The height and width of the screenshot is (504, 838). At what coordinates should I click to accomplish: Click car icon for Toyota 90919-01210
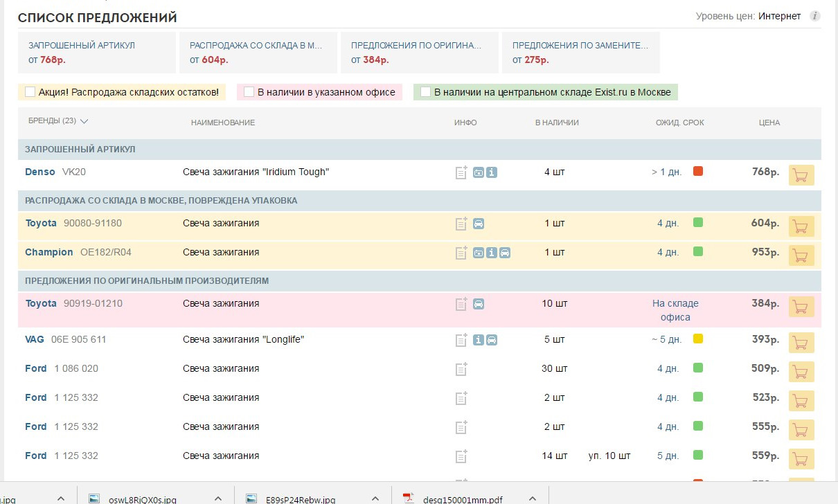pos(479,304)
